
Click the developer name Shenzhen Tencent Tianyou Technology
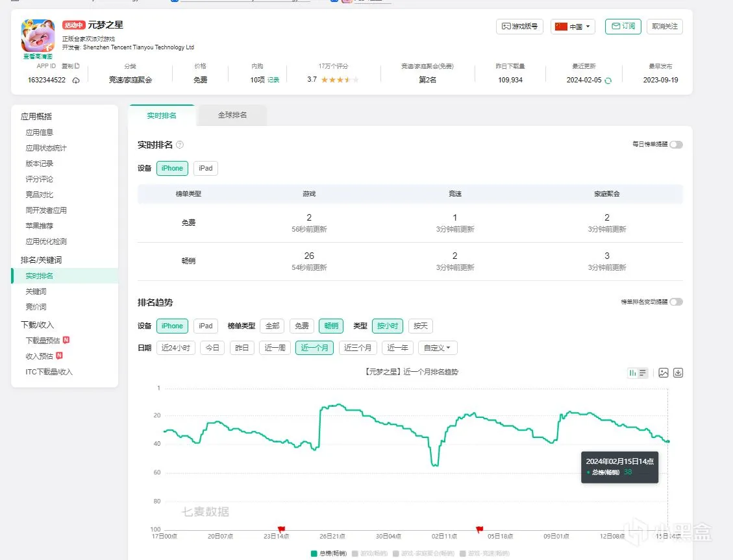point(138,47)
